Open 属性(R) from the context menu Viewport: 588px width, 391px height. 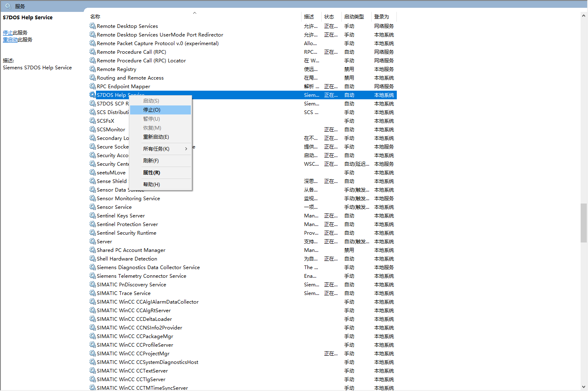(151, 173)
